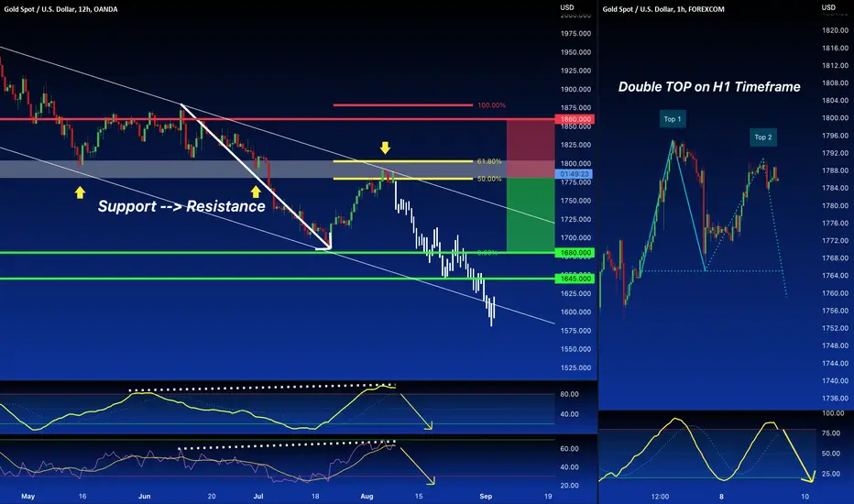Screen dimensions: 854x504
Task: Click 1750.000 on the 12h price axis
Action: [x=575, y=201]
